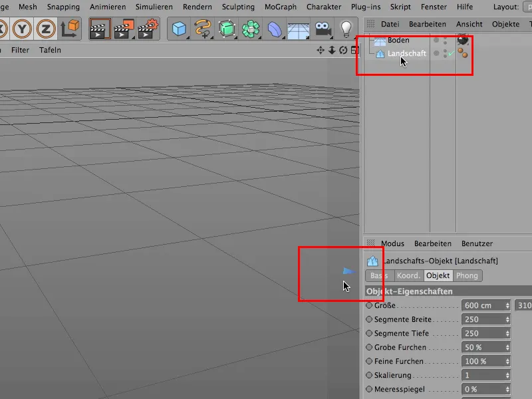Image resolution: width=532 pixels, height=399 pixels.
Task: Open the Sculpting menu
Action: tap(238, 7)
